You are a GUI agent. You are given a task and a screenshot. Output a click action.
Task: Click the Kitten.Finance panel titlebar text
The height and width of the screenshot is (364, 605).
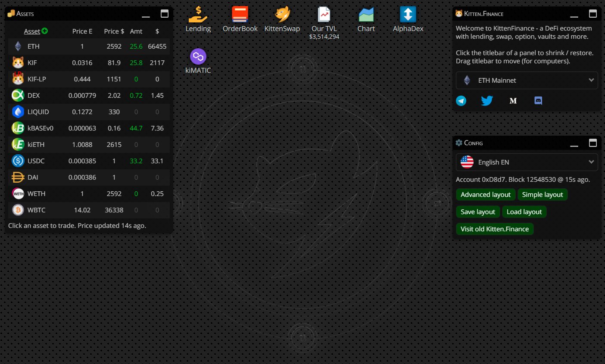[483, 14]
